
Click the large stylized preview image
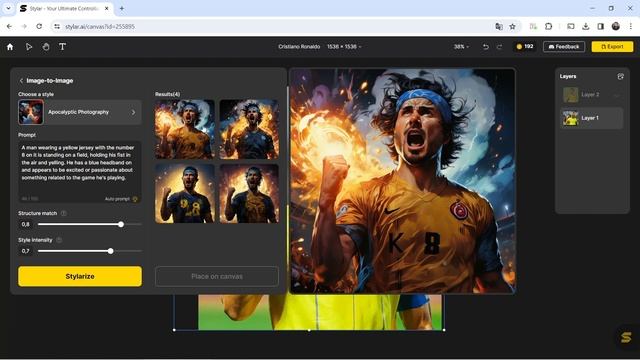tap(402, 181)
